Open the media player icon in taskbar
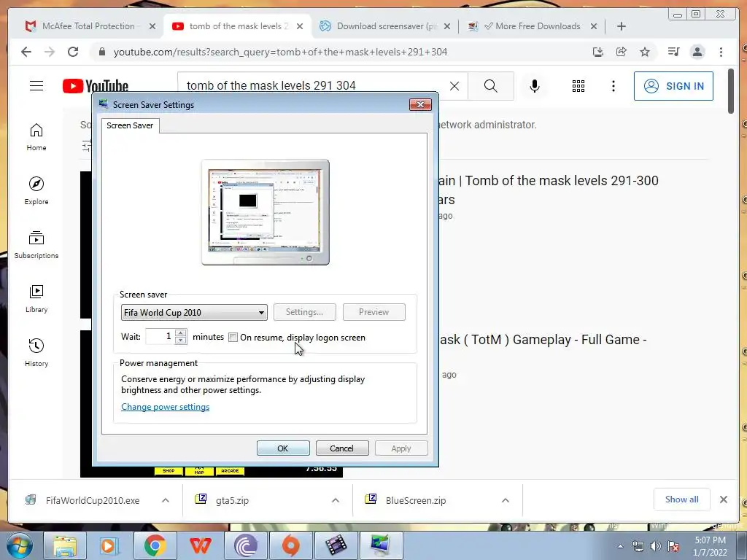Image resolution: width=747 pixels, height=560 pixels. (109, 545)
